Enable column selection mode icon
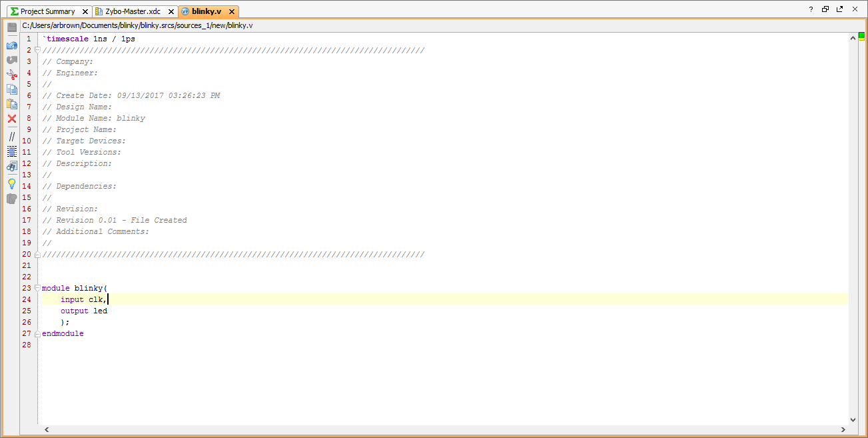Screen dimensions: 868x438 tap(11, 151)
